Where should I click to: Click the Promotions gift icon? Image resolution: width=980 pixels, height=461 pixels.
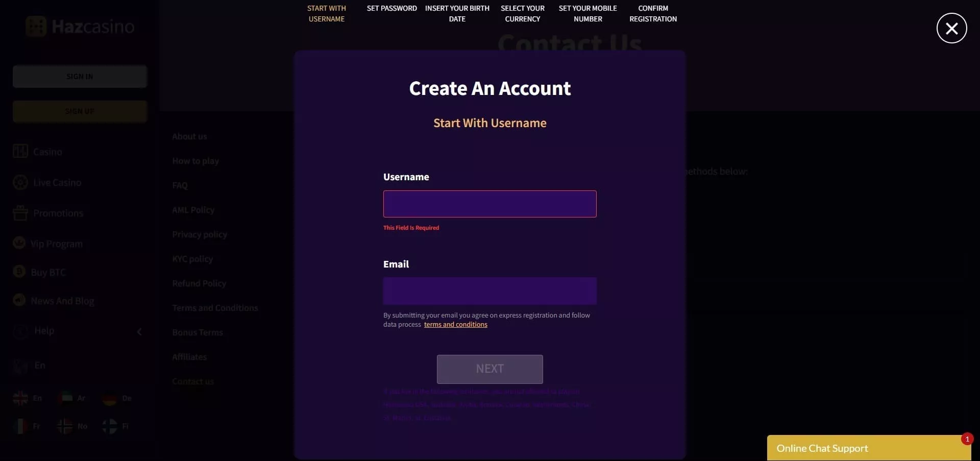(20, 213)
